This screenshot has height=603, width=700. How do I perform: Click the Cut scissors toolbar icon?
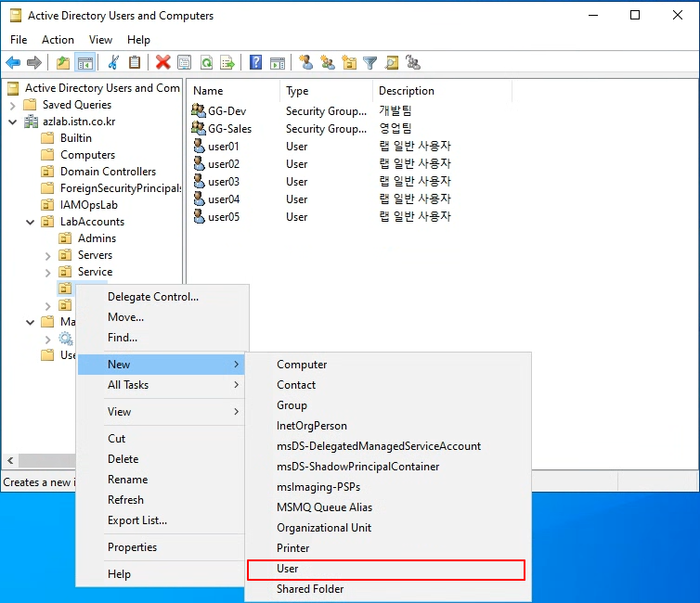click(113, 62)
